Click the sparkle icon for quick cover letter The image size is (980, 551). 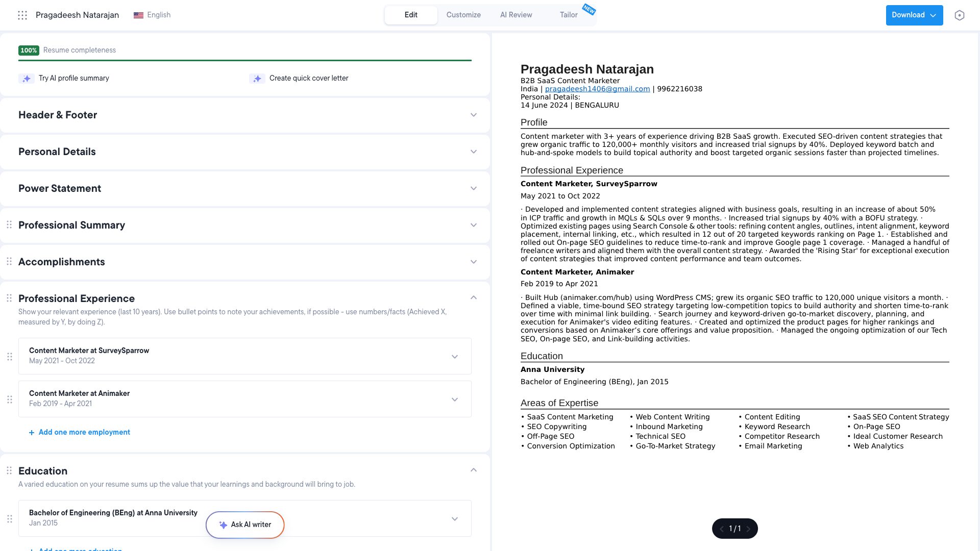(x=257, y=79)
